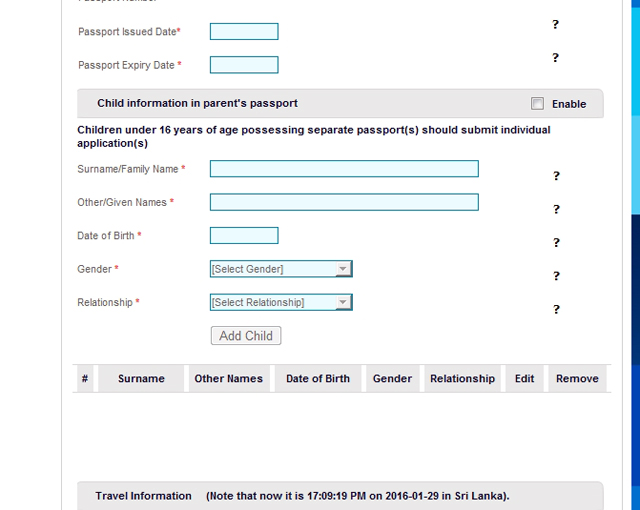Open the Select Relationship dropdown

coord(281,302)
